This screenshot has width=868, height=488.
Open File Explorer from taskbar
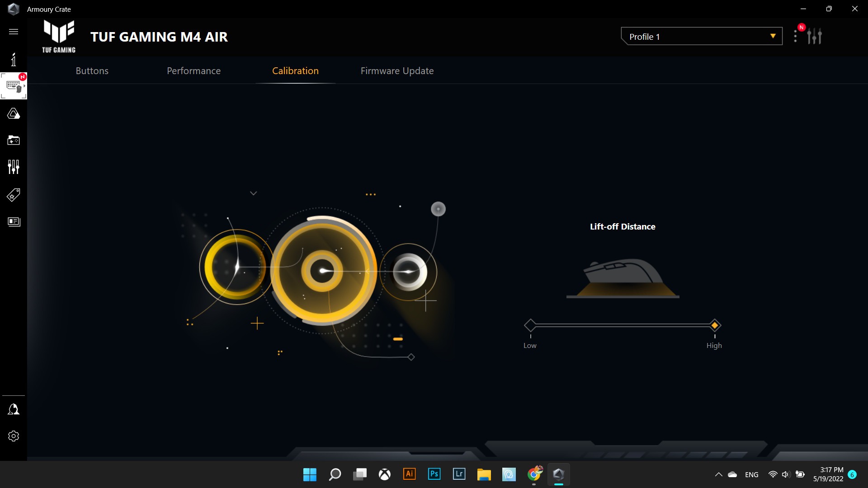484,474
